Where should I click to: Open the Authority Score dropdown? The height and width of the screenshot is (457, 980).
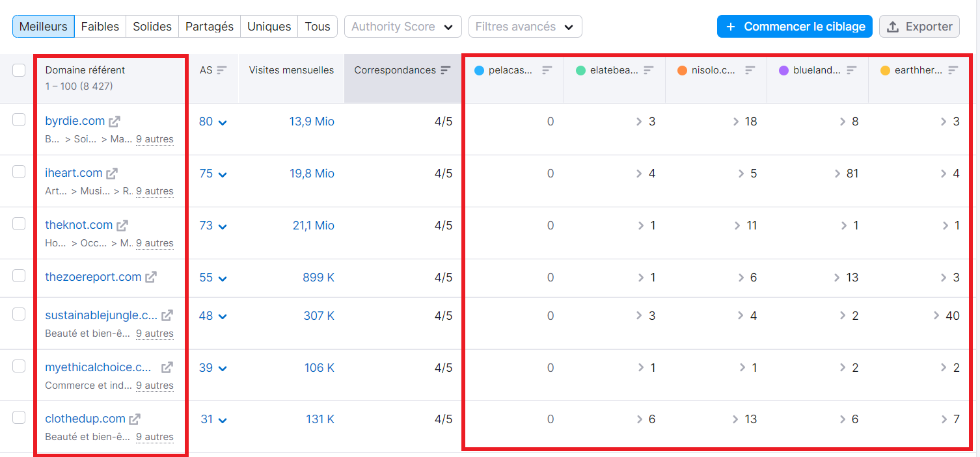click(402, 27)
